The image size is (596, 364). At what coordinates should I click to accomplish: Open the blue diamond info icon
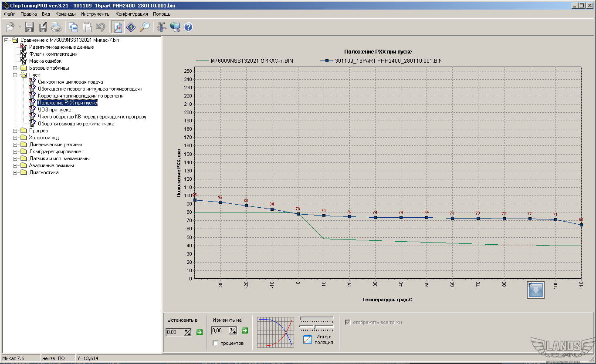click(131, 27)
